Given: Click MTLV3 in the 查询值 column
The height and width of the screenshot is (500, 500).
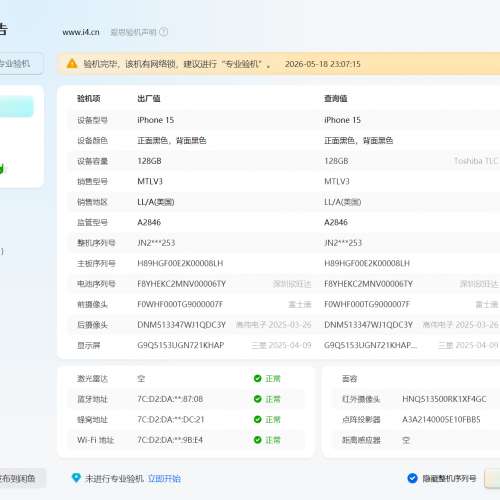Looking at the screenshot, I should (x=337, y=181).
